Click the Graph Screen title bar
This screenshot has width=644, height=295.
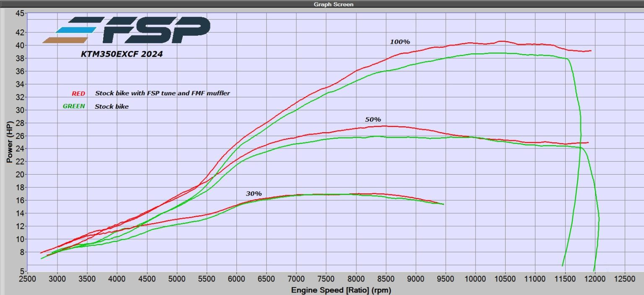(322, 4)
